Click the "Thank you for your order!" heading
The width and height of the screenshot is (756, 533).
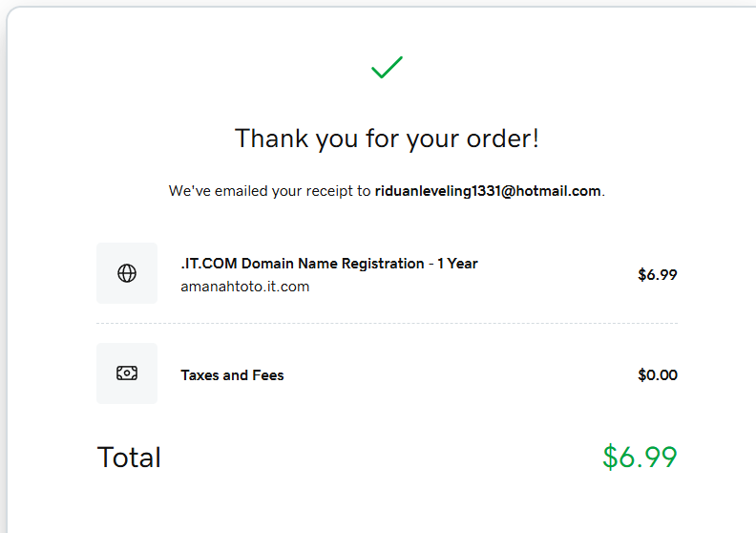[387, 139]
